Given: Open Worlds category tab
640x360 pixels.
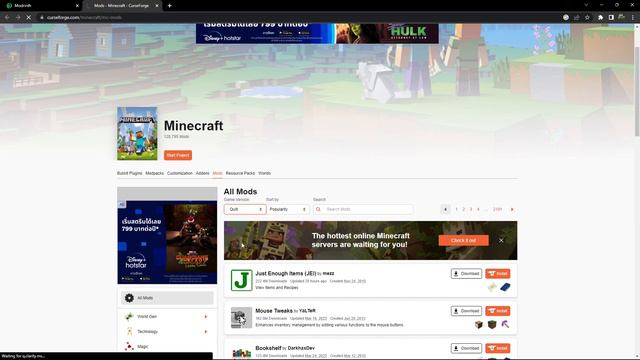Looking at the screenshot, I should (264, 173).
